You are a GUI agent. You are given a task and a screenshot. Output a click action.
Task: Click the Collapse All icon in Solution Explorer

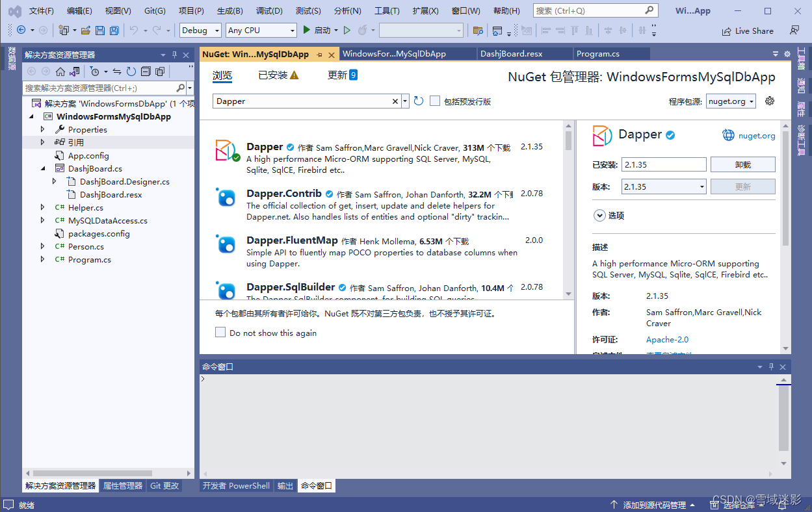click(x=146, y=71)
